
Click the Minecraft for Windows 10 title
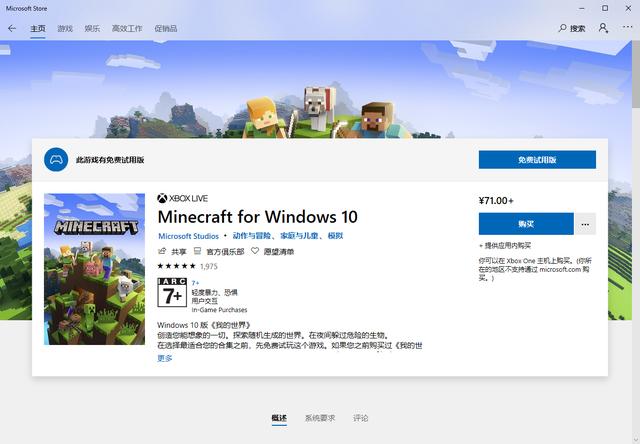pos(258,217)
